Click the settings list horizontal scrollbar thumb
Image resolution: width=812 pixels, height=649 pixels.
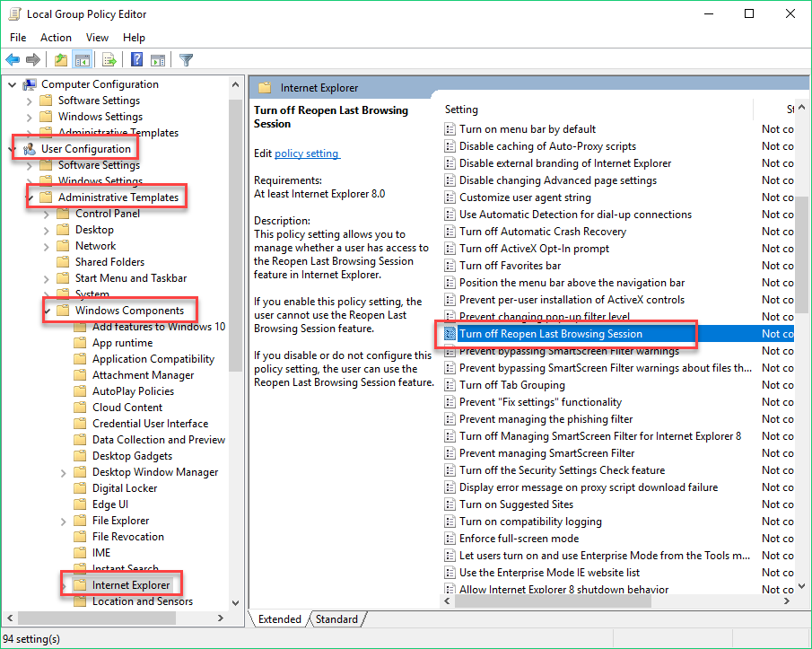point(553,601)
